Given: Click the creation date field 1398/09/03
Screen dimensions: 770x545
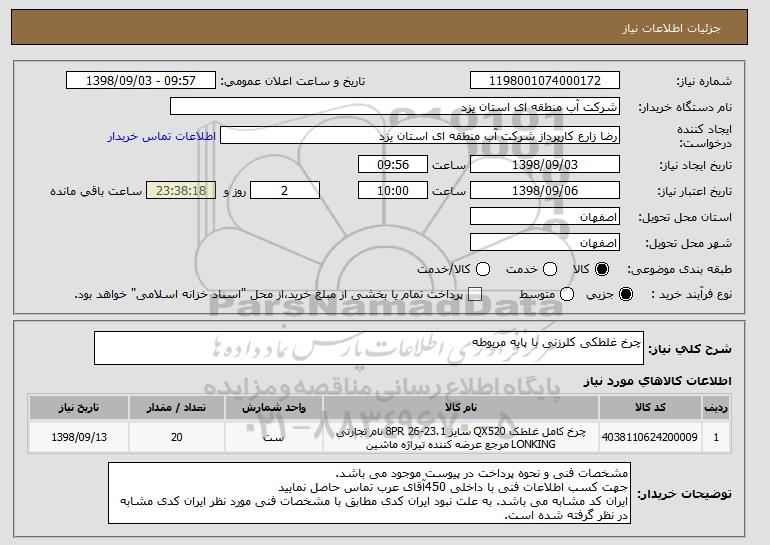Looking at the screenshot, I should [x=545, y=164].
